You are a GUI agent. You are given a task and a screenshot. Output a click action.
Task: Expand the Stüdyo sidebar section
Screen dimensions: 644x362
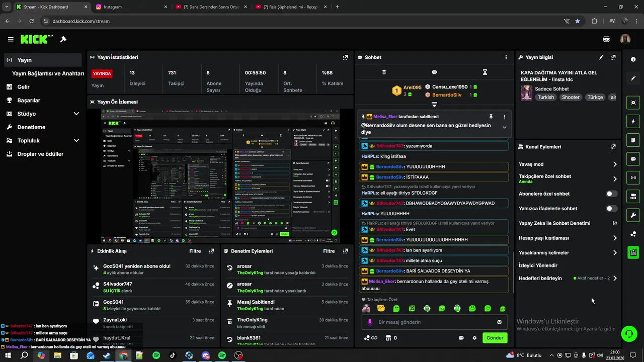click(76, 114)
